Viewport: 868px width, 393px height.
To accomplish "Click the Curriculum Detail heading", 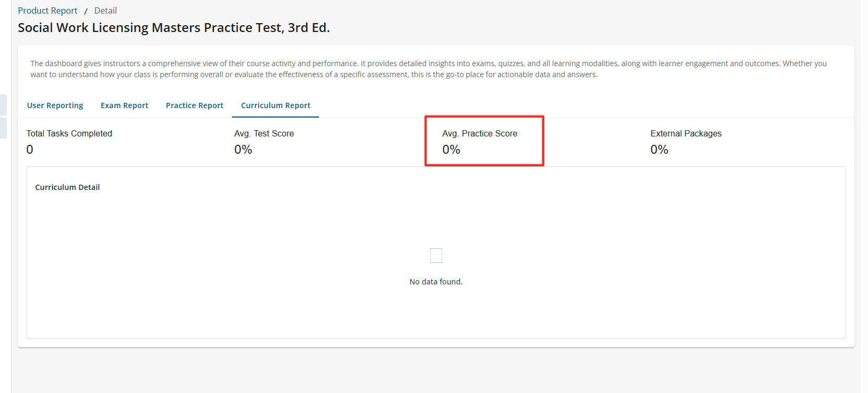I will [x=67, y=187].
